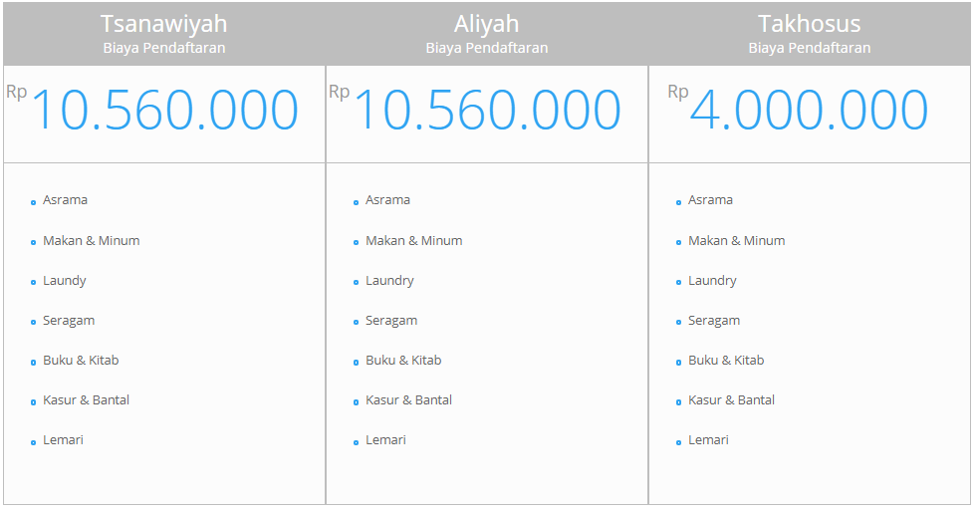
Task: Click the Tsanawiyah plan heading
Action: [x=163, y=24]
